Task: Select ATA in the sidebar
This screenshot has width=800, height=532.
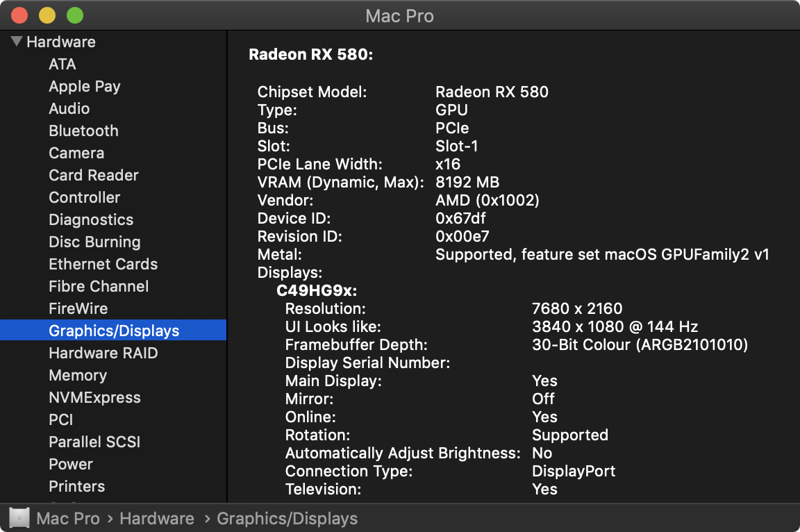Action: pos(62,64)
